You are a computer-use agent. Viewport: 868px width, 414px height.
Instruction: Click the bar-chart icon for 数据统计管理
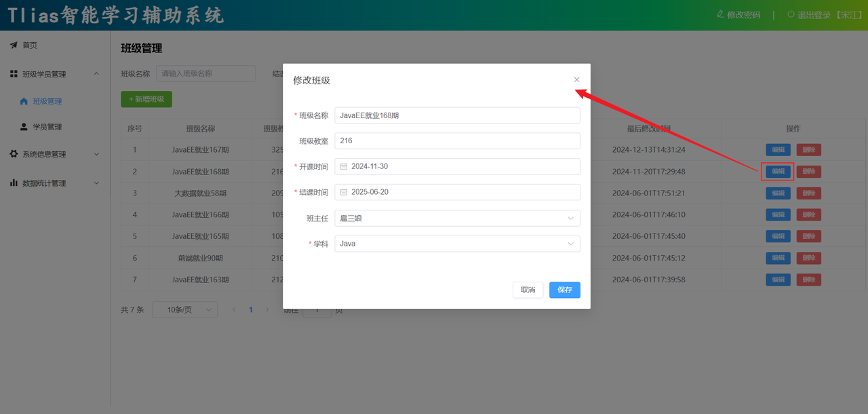point(15,183)
